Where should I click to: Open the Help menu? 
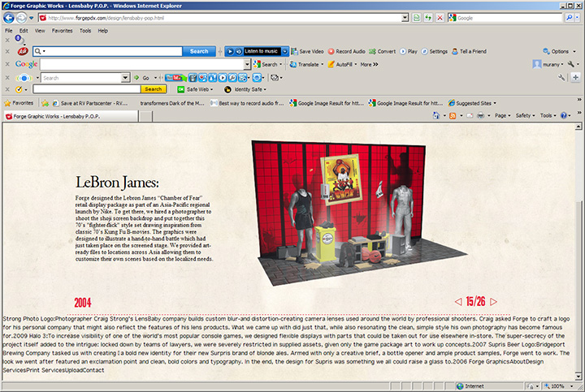[x=102, y=31]
